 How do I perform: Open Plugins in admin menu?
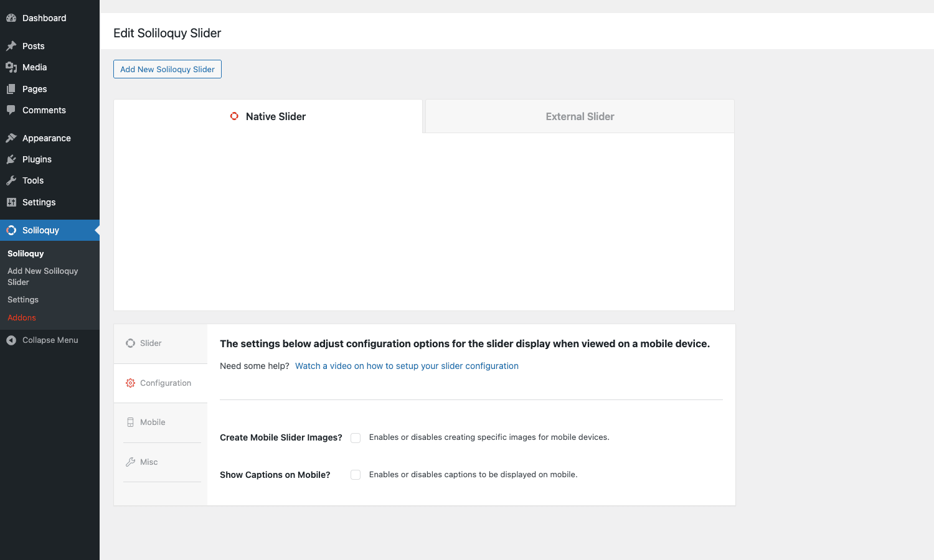pos(50,159)
